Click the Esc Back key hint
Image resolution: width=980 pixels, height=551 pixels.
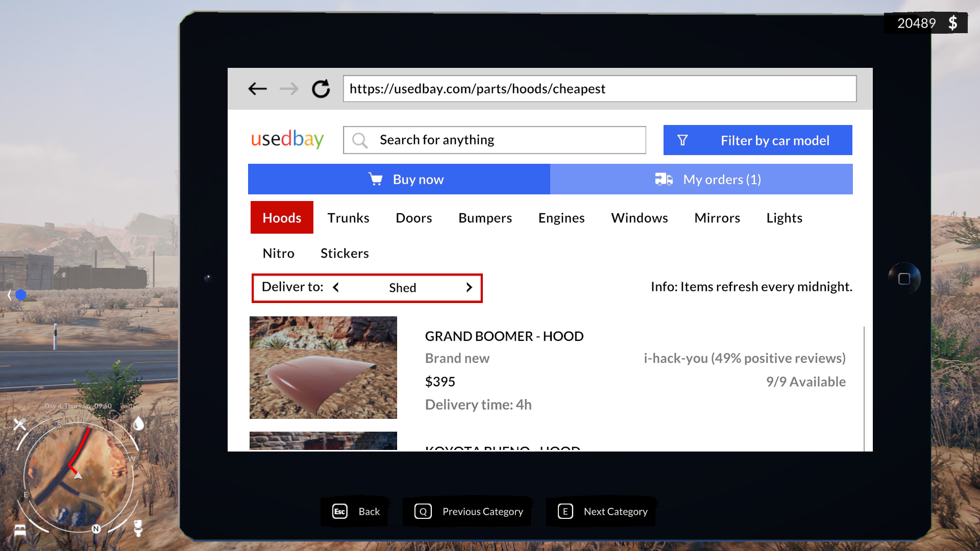[356, 511]
